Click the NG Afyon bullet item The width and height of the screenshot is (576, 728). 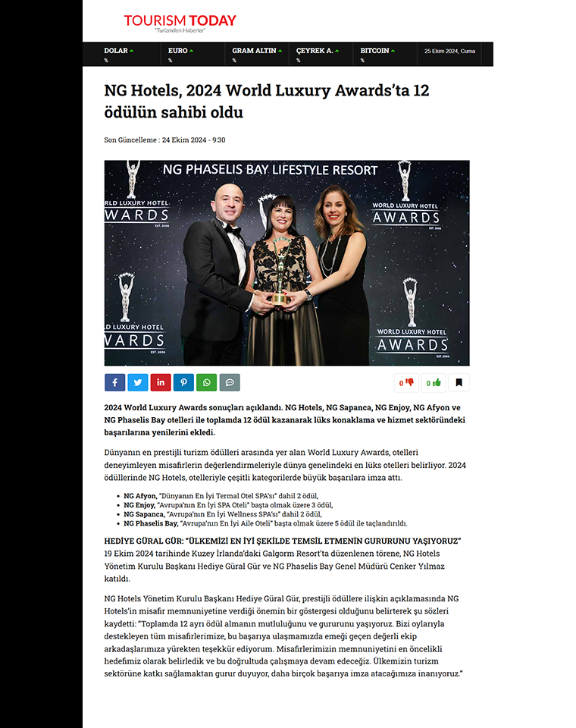(x=221, y=496)
